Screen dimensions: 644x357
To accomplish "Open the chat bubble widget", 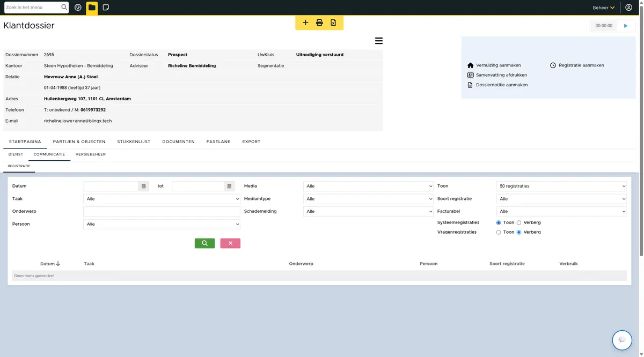I will [622, 340].
